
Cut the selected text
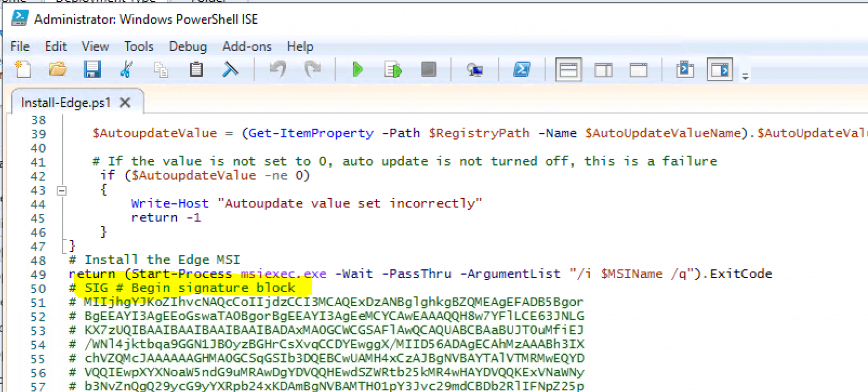pos(126,69)
